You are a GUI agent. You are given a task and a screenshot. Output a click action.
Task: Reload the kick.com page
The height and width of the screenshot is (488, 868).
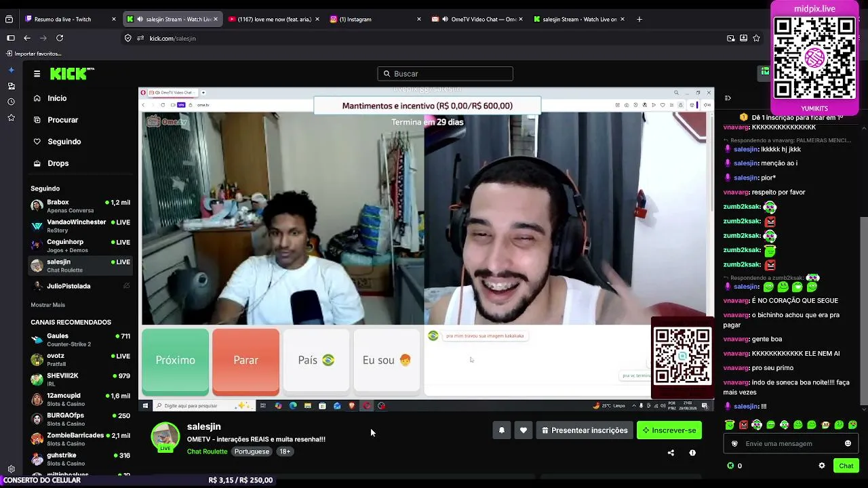pyautogui.click(x=60, y=38)
